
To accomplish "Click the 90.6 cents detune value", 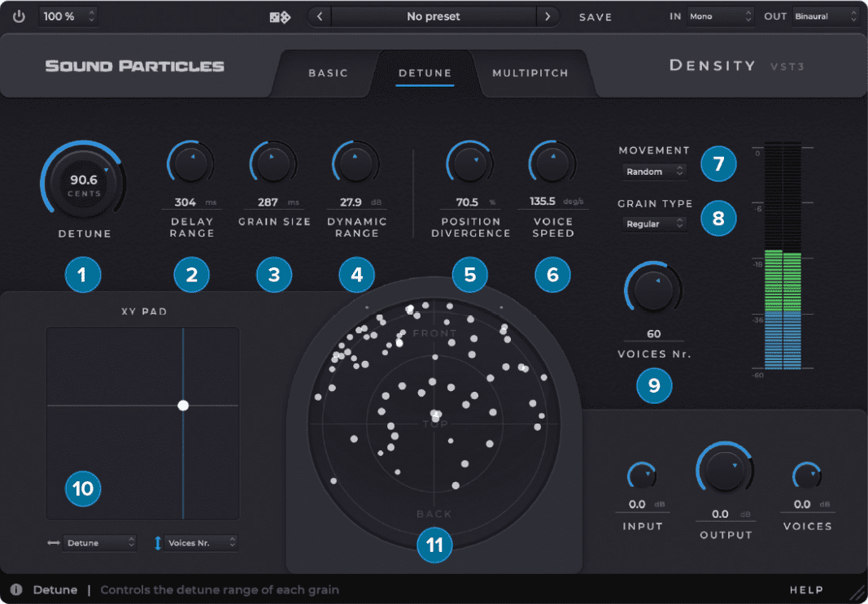I will [x=84, y=180].
